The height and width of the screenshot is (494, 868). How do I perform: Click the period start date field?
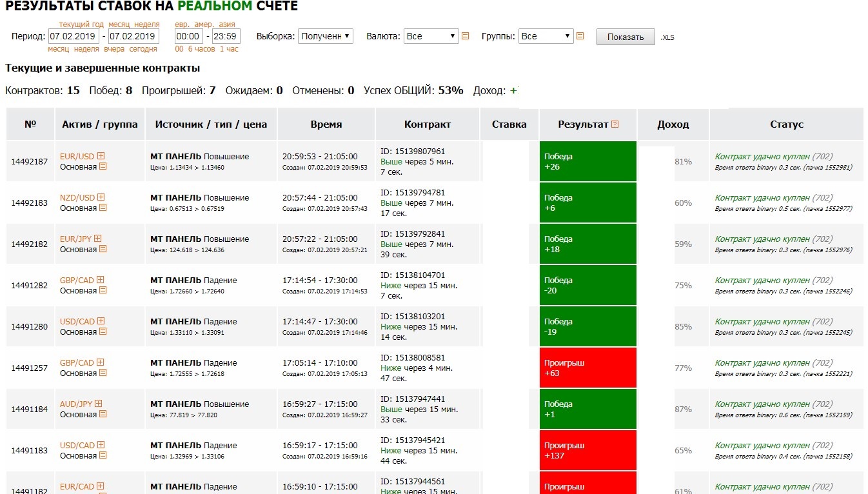73,36
